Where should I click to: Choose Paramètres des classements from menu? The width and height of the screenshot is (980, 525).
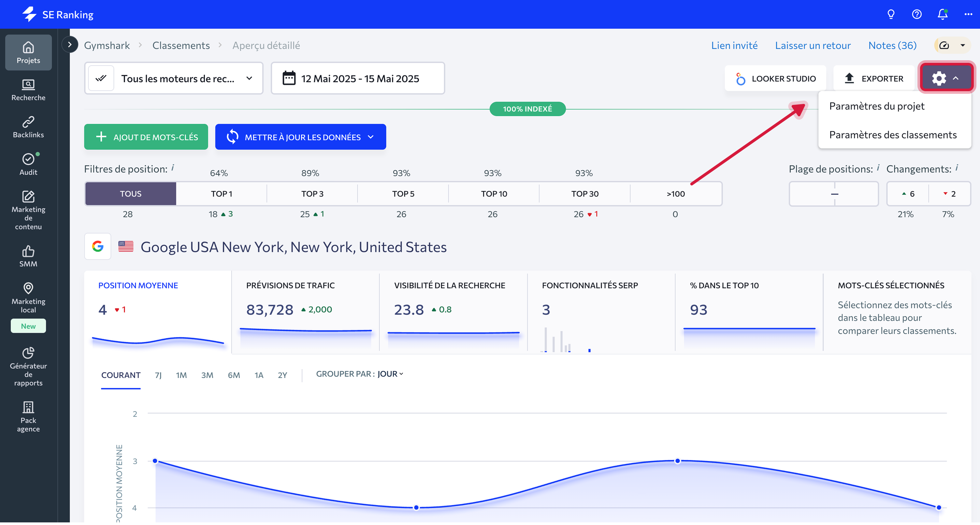pos(892,135)
